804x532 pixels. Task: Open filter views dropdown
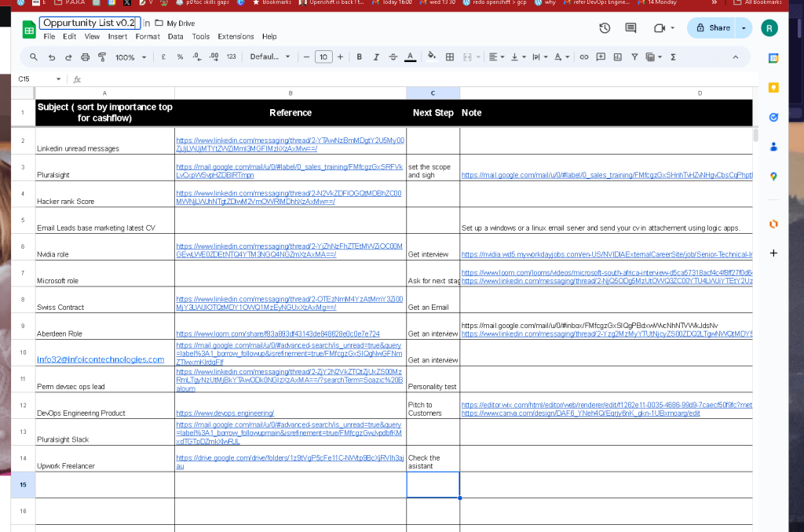pos(654,57)
